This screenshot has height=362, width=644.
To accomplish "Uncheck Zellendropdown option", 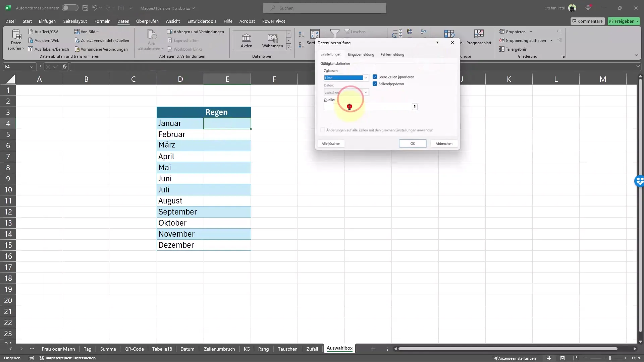I will point(375,84).
